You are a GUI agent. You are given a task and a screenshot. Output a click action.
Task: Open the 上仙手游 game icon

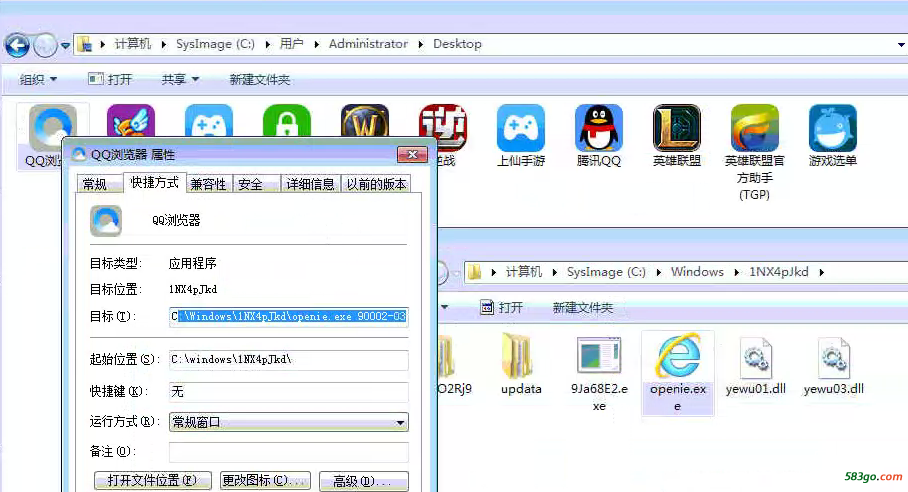coord(521,128)
